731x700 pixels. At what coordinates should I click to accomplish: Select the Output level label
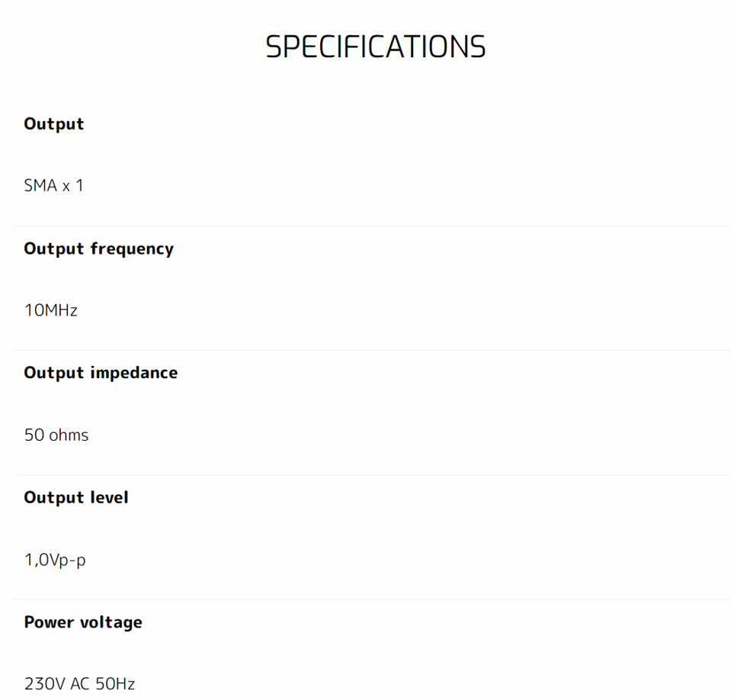(75, 497)
